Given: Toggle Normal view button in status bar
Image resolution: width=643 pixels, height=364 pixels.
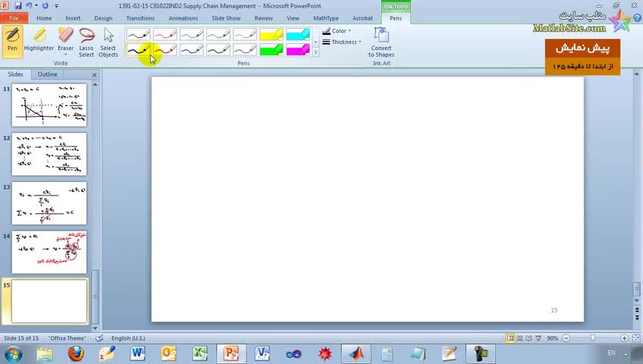Looking at the screenshot, I should click(510, 338).
